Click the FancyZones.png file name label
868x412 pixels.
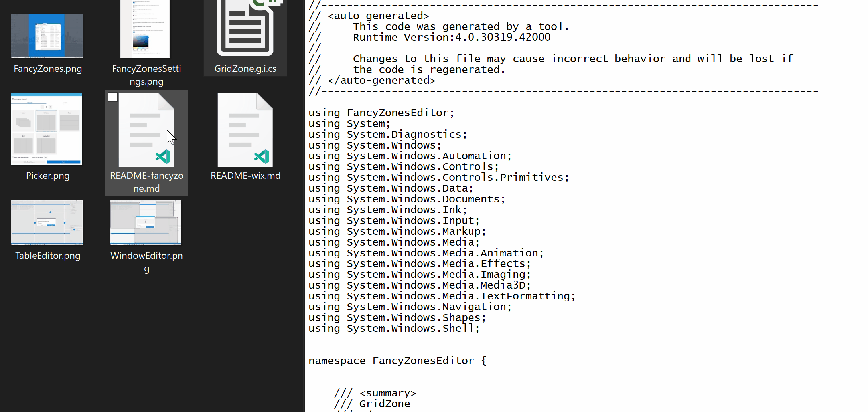point(47,69)
